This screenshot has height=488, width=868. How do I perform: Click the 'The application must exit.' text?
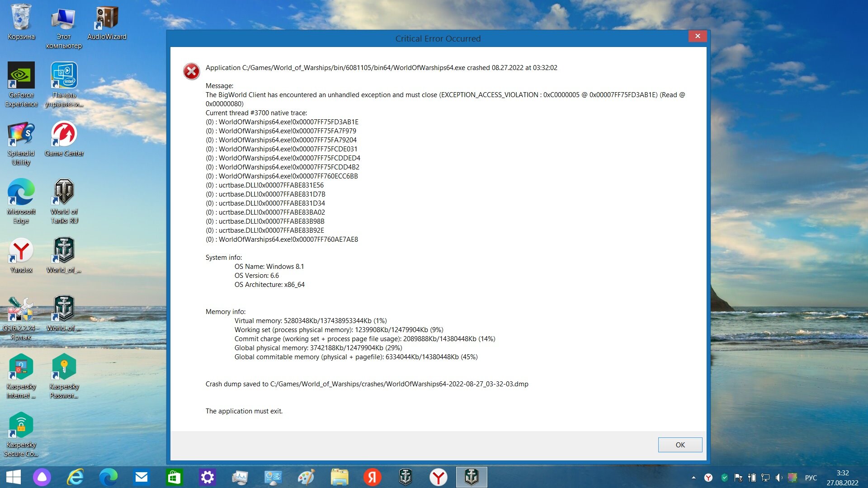pyautogui.click(x=244, y=411)
